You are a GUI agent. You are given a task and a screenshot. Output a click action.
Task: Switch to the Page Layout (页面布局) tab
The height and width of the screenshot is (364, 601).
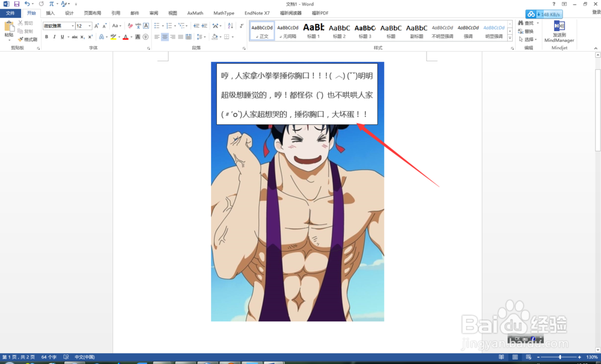point(93,13)
